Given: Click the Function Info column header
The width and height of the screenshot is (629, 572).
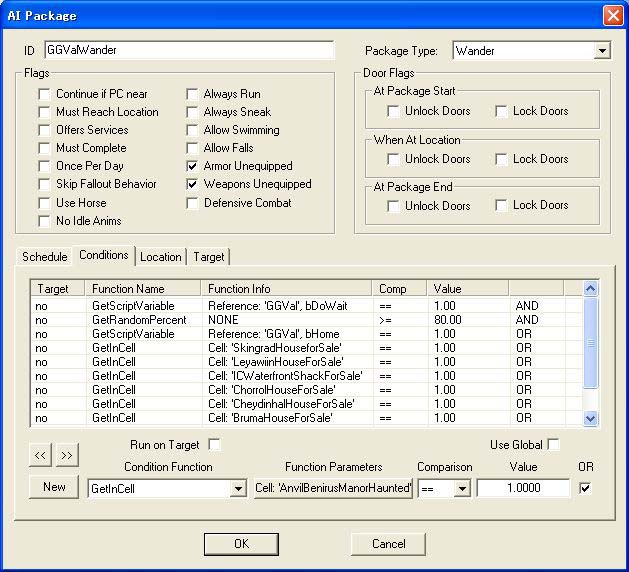Looking at the screenshot, I should coord(286,289).
